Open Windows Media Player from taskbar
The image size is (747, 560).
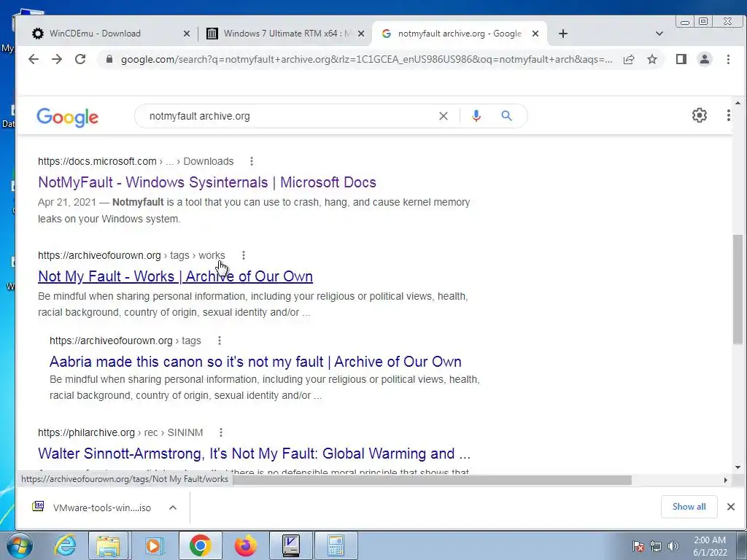(153, 545)
